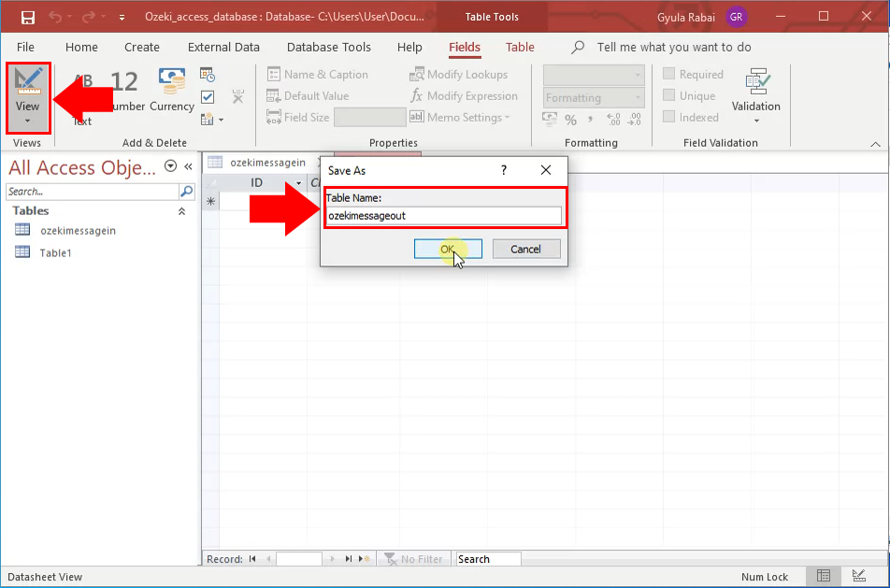Open the Validation dropdown icon in Field Validation
Viewport: 890px width, 588px height.
pos(756,120)
